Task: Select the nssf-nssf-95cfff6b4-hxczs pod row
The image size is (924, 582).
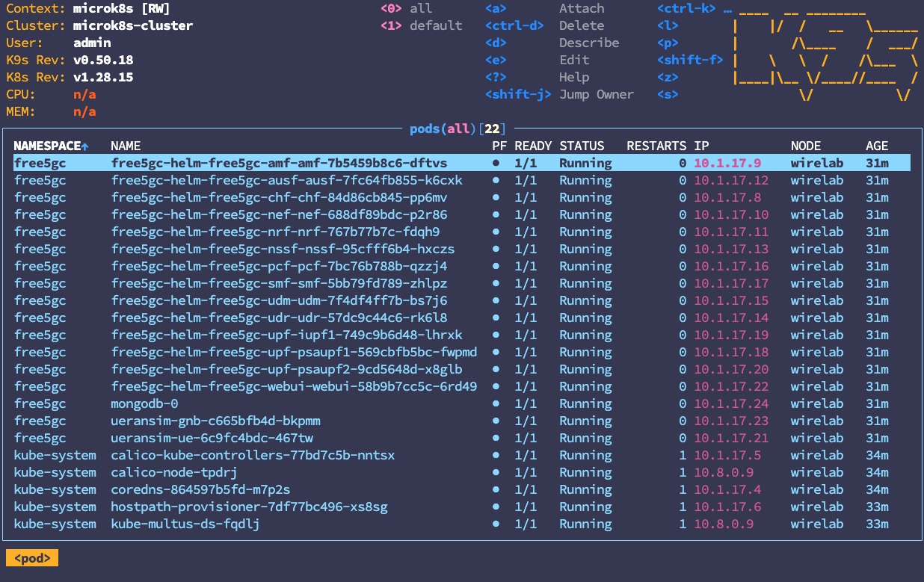Action: click(462, 249)
